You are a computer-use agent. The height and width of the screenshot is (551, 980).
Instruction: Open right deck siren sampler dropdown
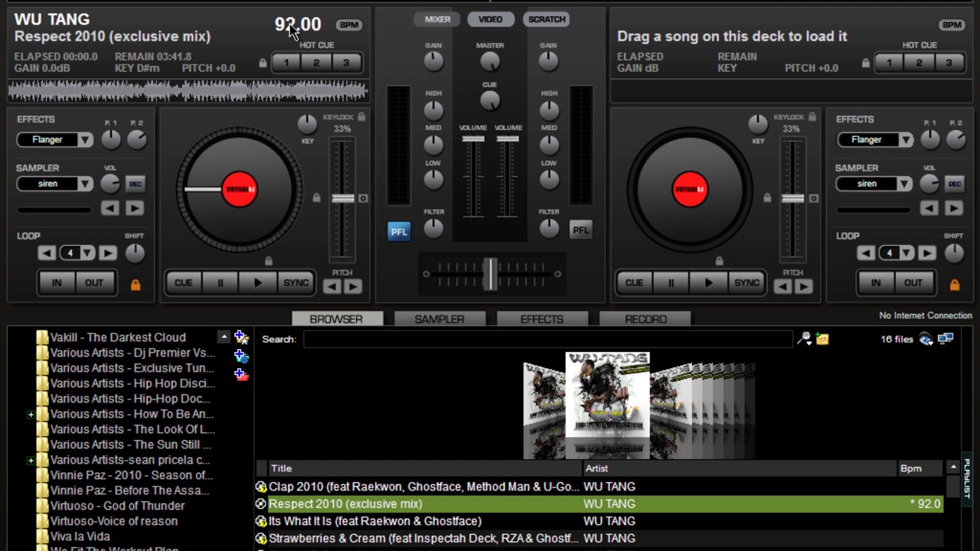(x=905, y=184)
